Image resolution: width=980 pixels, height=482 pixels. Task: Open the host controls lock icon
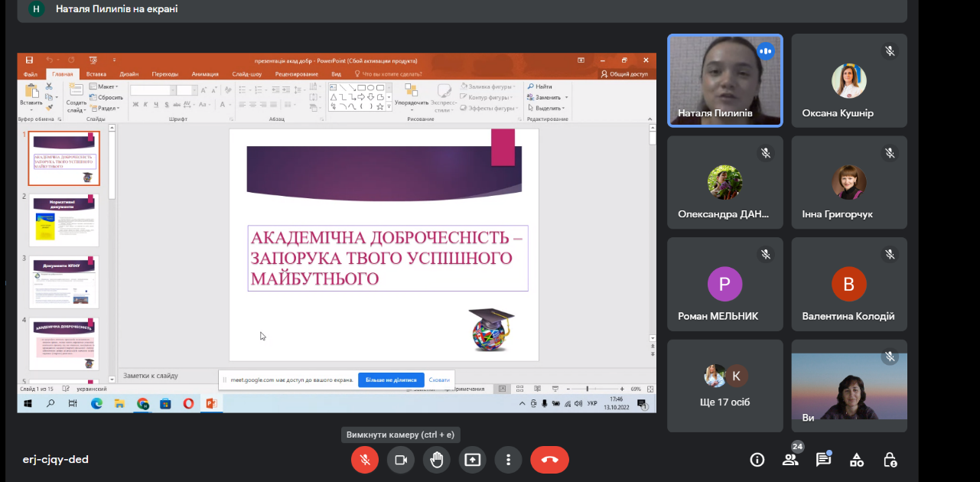pyautogui.click(x=890, y=460)
